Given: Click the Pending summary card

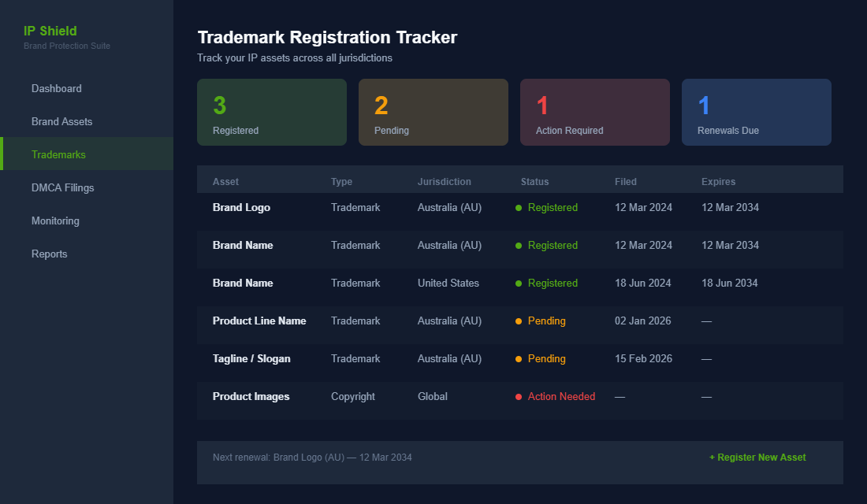Looking at the screenshot, I should (433, 112).
